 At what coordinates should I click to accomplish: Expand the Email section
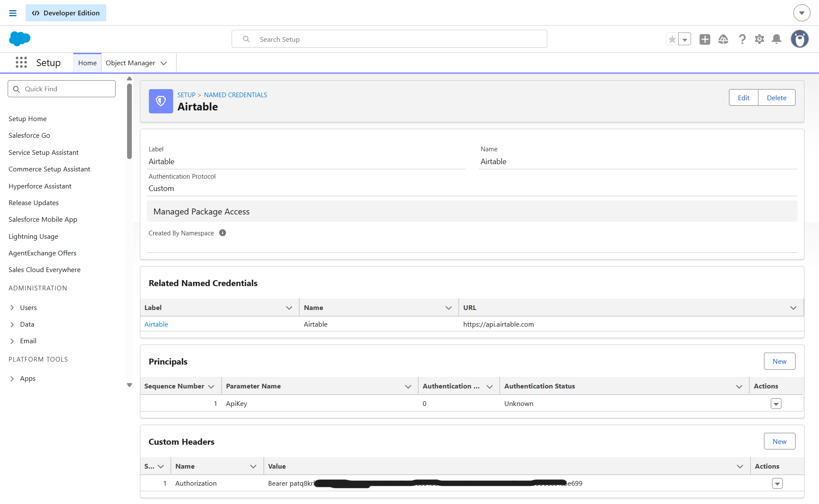pyautogui.click(x=12, y=341)
